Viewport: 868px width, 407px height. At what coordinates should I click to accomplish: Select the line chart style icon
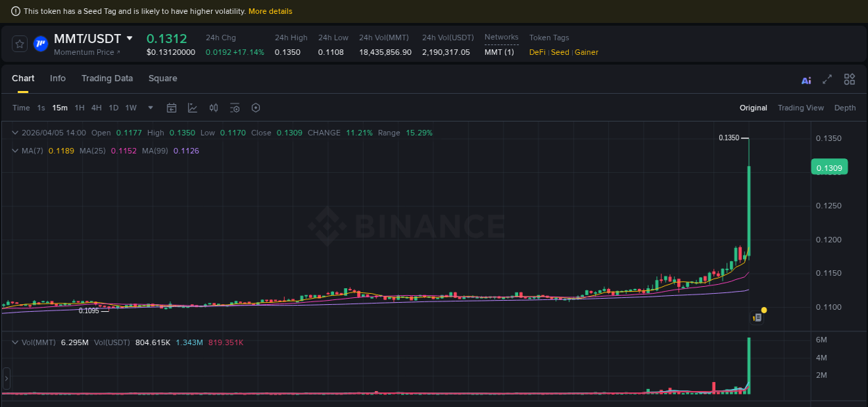[x=192, y=108]
